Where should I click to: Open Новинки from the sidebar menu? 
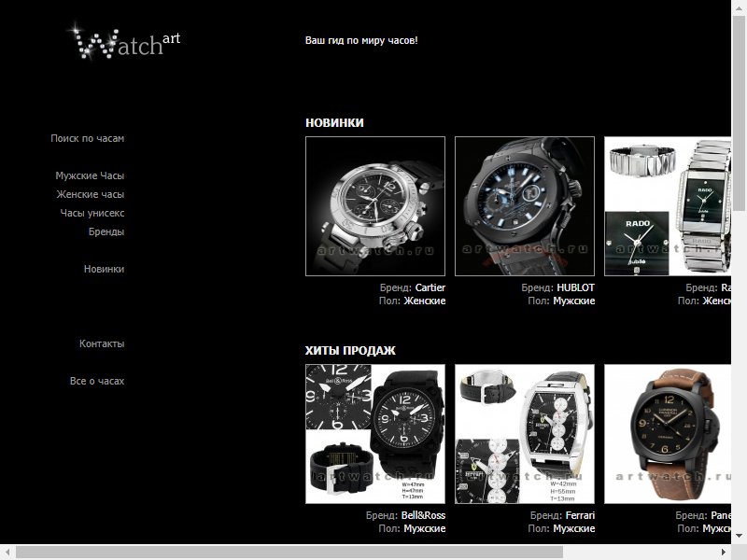tap(104, 269)
